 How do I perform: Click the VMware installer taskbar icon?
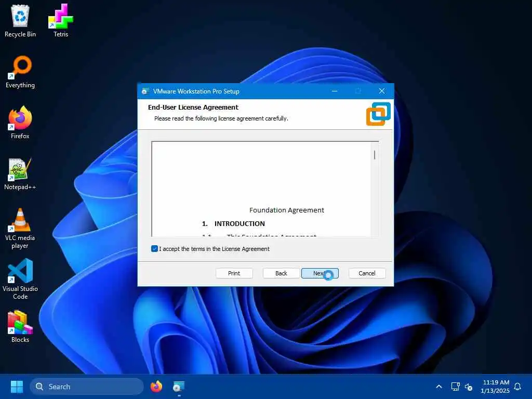click(x=179, y=387)
